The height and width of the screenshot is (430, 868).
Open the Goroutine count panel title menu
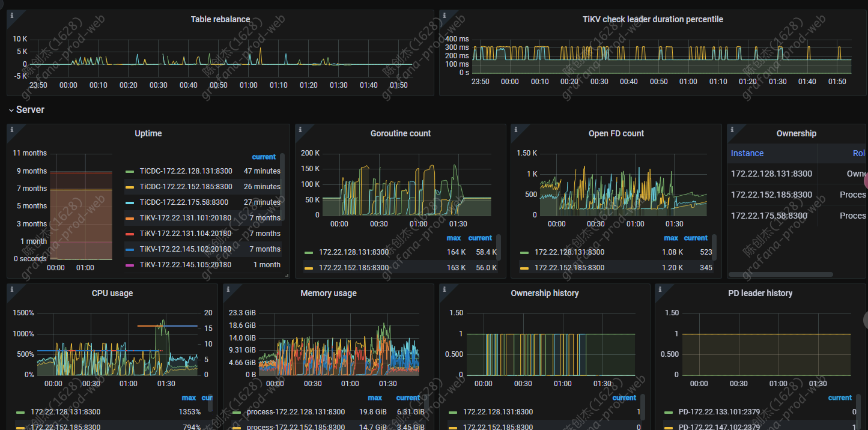(x=400, y=133)
